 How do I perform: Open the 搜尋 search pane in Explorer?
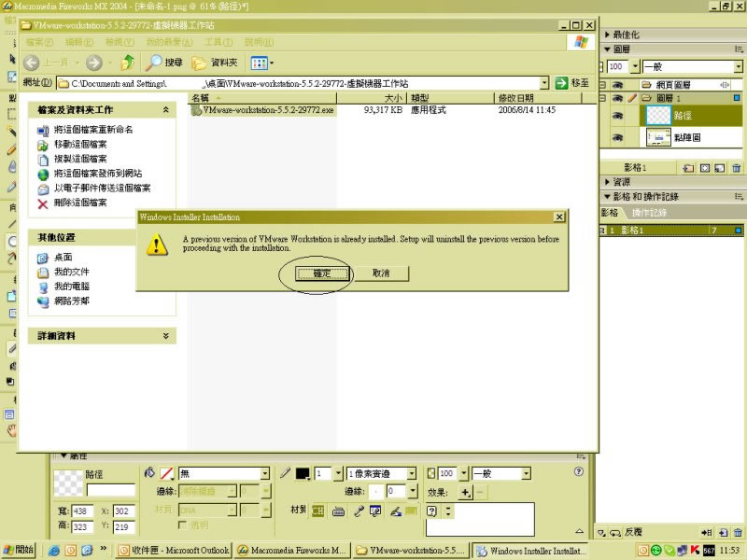coord(164,63)
